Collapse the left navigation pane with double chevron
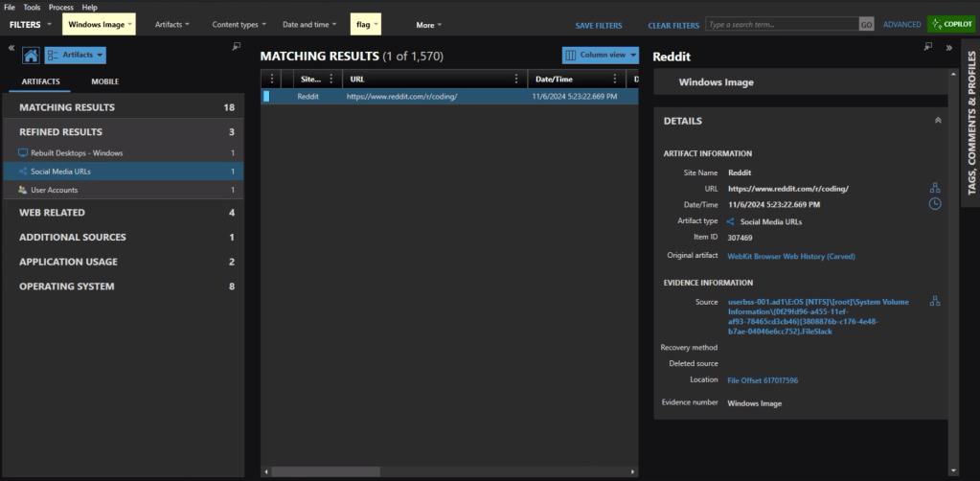 pyautogui.click(x=11, y=47)
